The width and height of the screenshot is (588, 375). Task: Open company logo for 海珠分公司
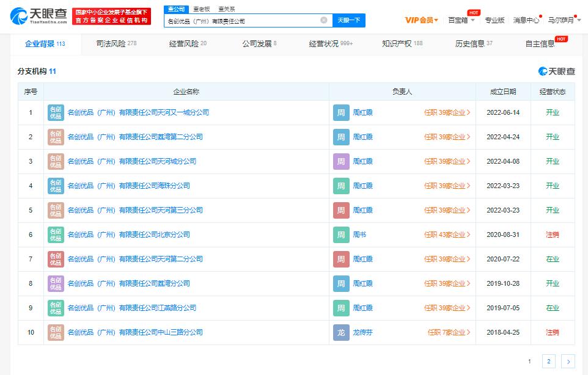coord(56,186)
